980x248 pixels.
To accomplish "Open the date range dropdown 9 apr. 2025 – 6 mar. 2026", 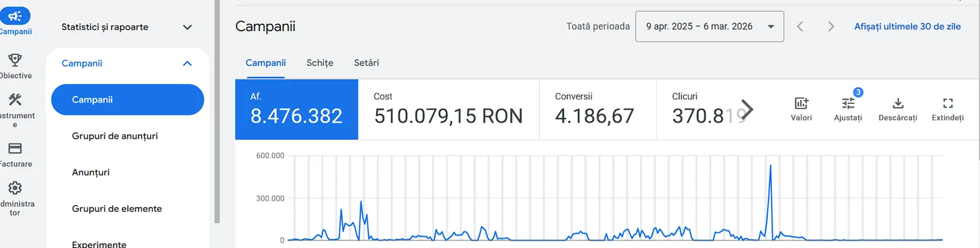I will pyautogui.click(x=709, y=27).
